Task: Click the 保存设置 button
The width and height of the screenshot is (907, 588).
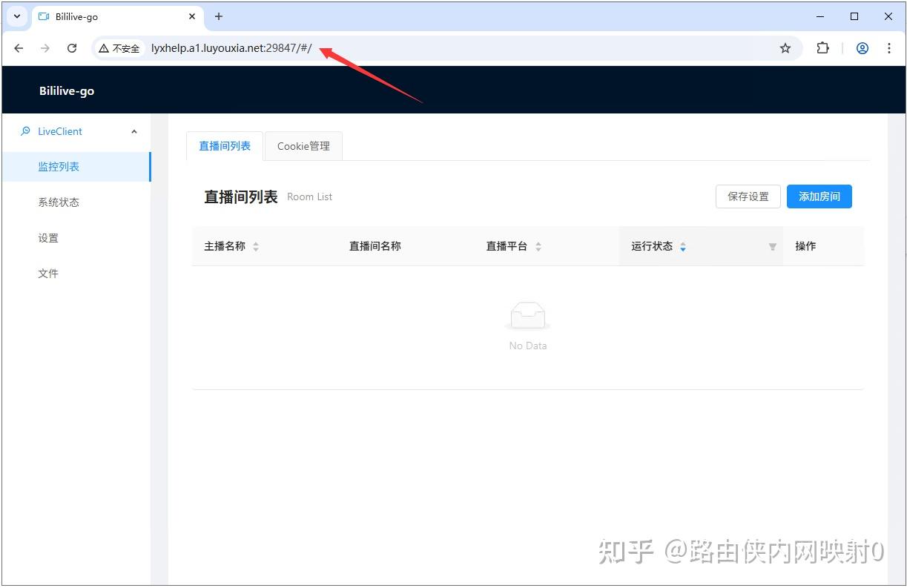Action: [x=748, y=196]
